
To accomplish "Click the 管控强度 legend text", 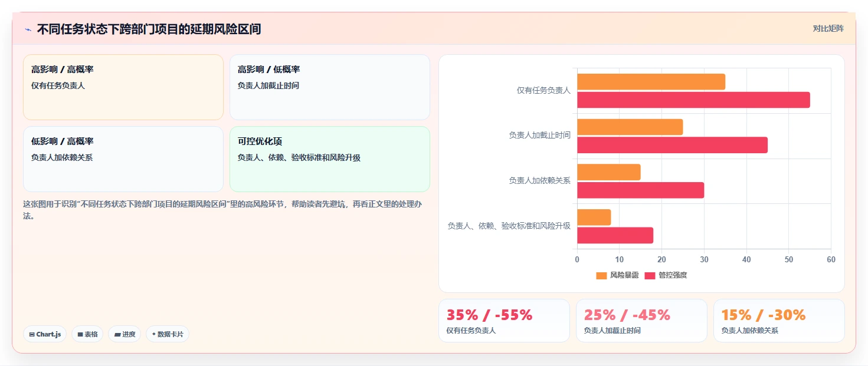I will pos(673,275).
